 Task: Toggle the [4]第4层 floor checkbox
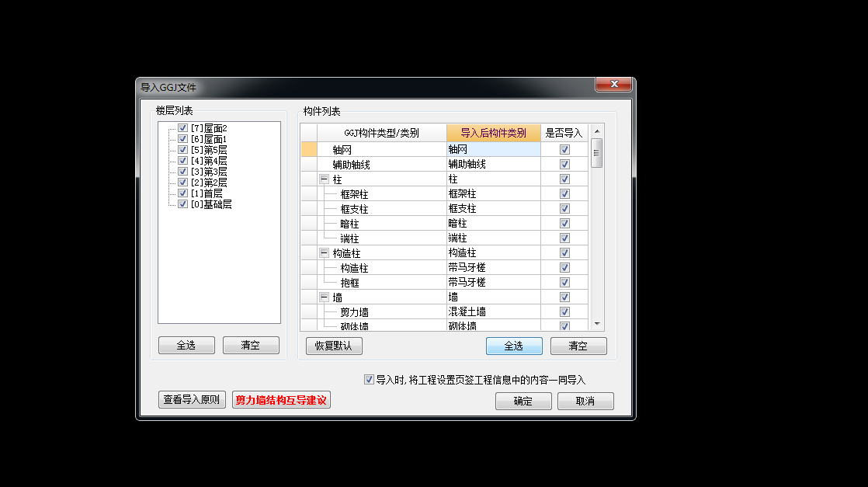[182, 161]
